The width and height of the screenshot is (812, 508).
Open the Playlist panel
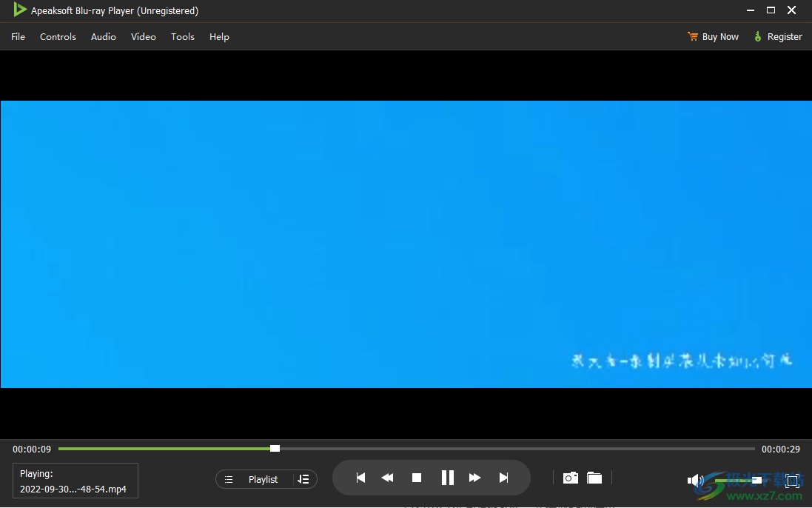pos(263,478)
